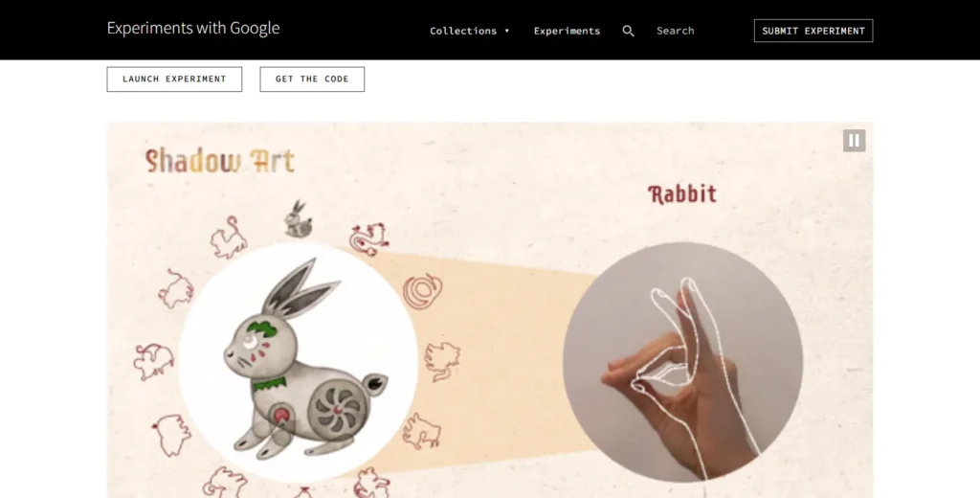Click the zodiac outline right of rabbit's tail

pyautogui.click(x=442, y=360)
